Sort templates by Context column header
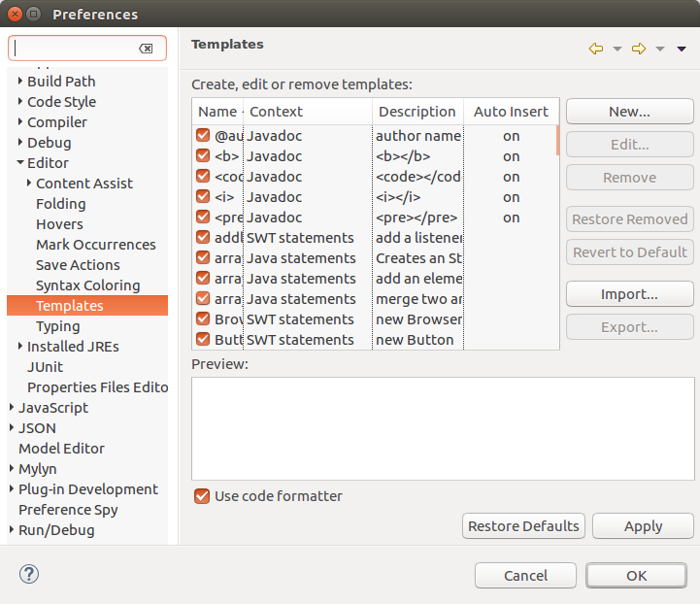 coord(308,112)
